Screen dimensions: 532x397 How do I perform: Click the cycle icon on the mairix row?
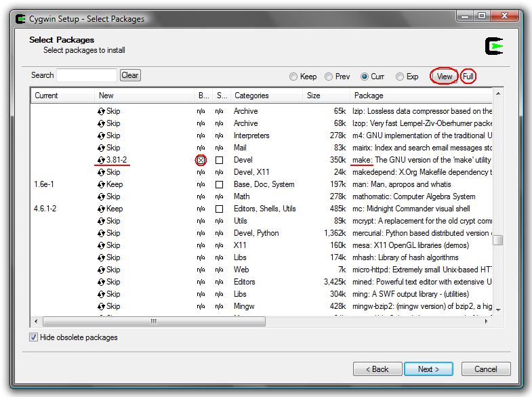point(101,148)
